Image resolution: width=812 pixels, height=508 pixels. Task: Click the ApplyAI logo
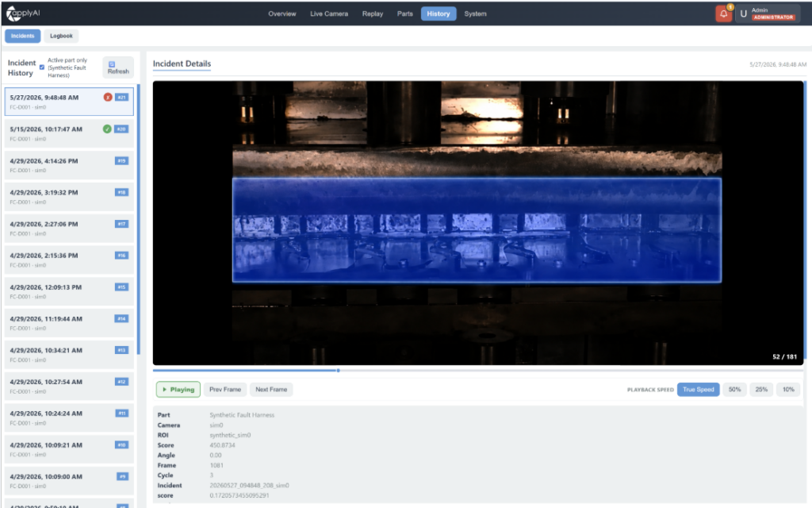pyautogui.click(x=23, y=13)
